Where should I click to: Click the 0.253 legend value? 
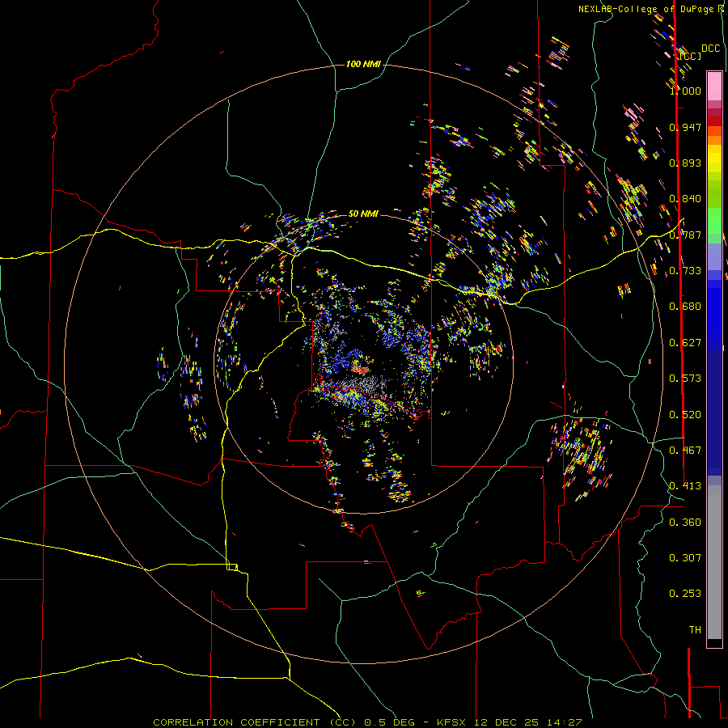coord(685,594)
